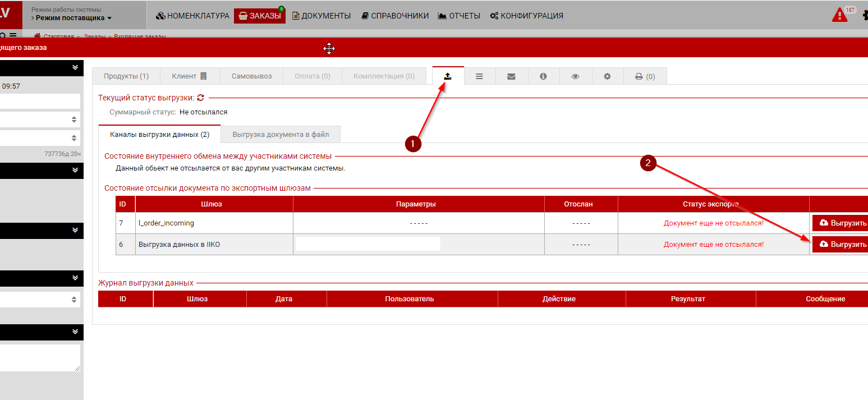Image resolution: width=868 pixels, height=400 pixels.
Task: Open the ЗАКАЗЫ menu
Action: pyautogui.click(x=259, y=16)
